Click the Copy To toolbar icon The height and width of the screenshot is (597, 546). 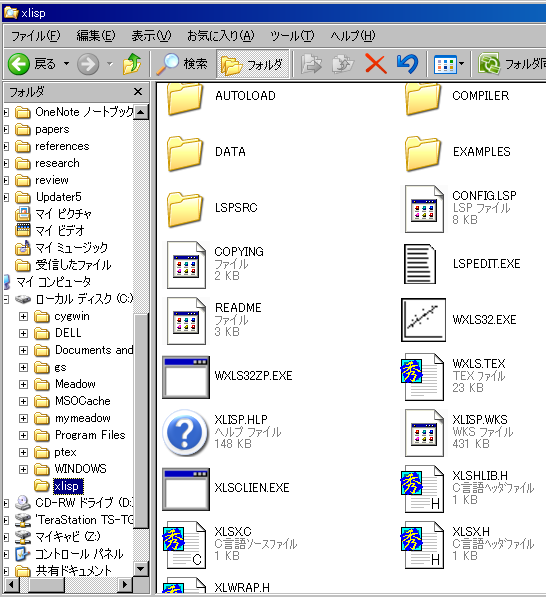[x=343, y=64]
